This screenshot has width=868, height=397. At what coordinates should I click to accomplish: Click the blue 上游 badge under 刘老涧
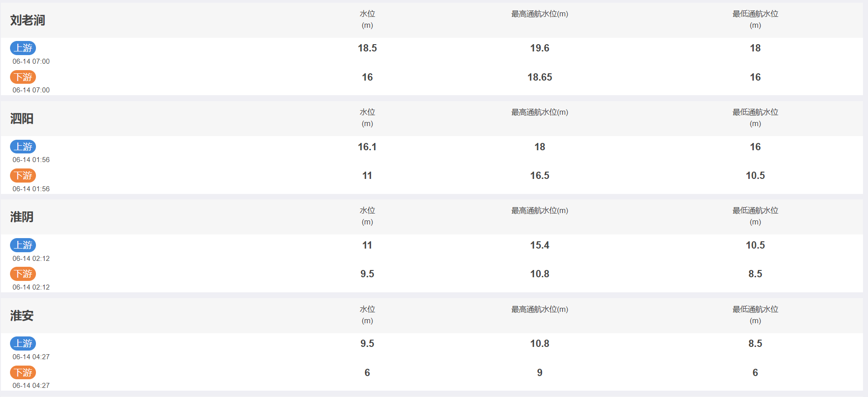pyautogui.click(x=23, y=48)
